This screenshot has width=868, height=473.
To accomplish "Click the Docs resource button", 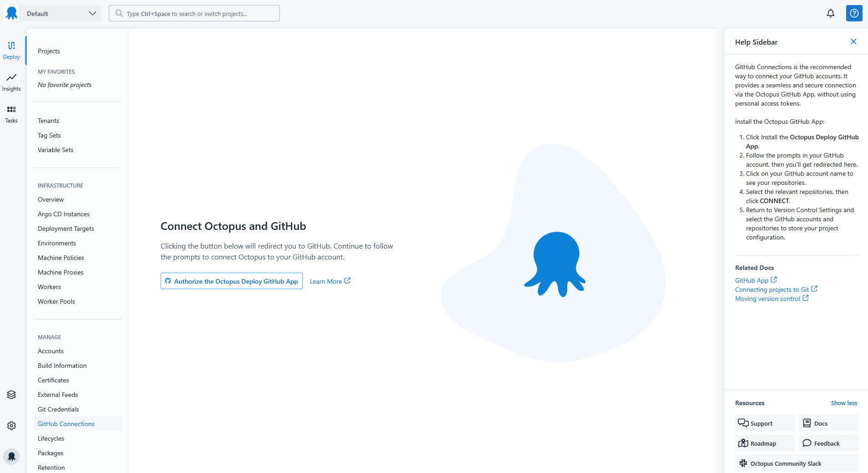I will (x=829, y=423).
